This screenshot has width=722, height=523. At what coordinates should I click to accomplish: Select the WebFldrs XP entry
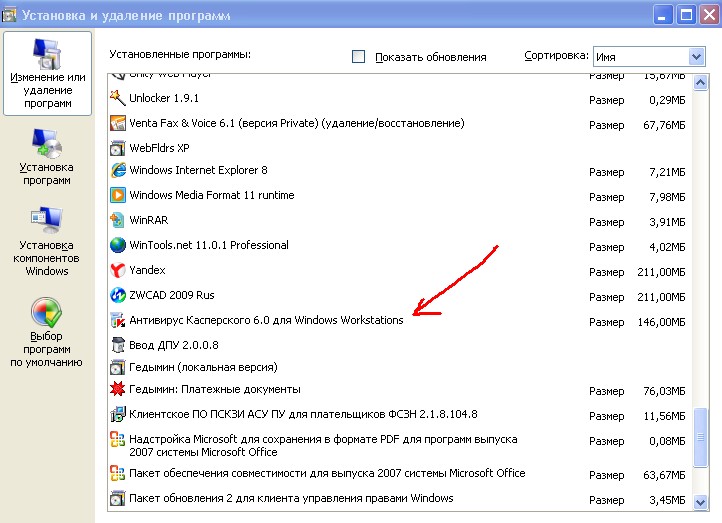pyautogui.click(x=159, y=148)
